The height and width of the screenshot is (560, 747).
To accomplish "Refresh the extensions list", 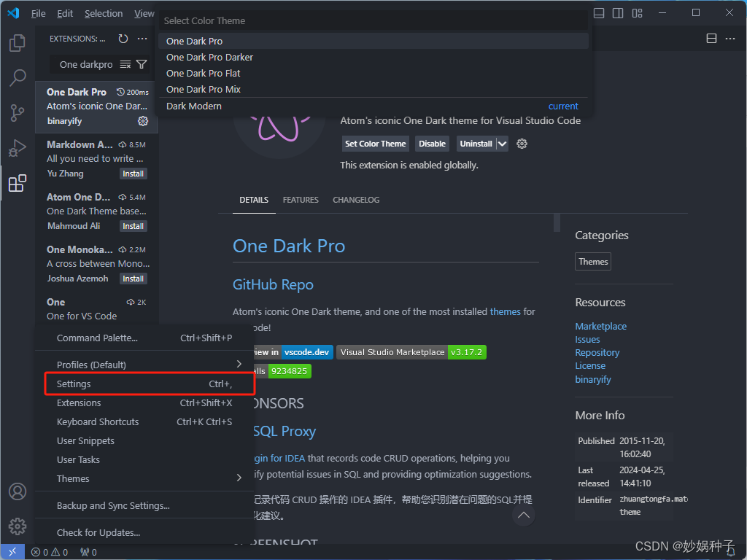I will coord(123,39).
